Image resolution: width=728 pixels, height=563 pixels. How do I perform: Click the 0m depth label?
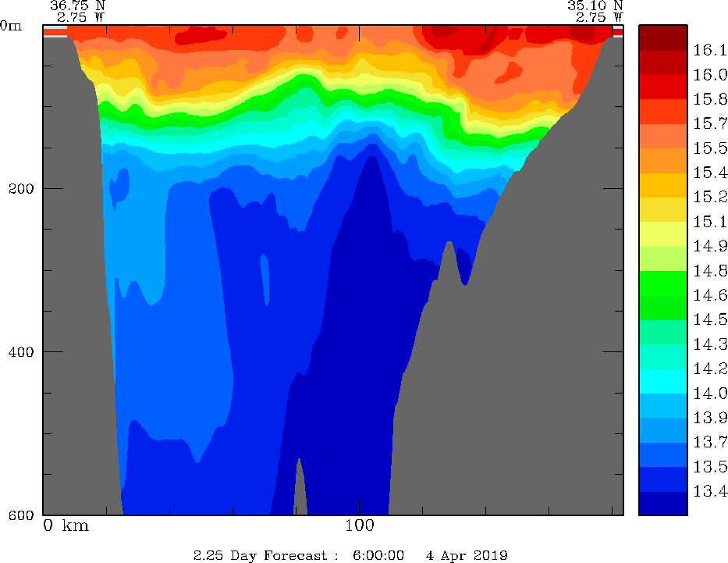click(x=12, y=25)
